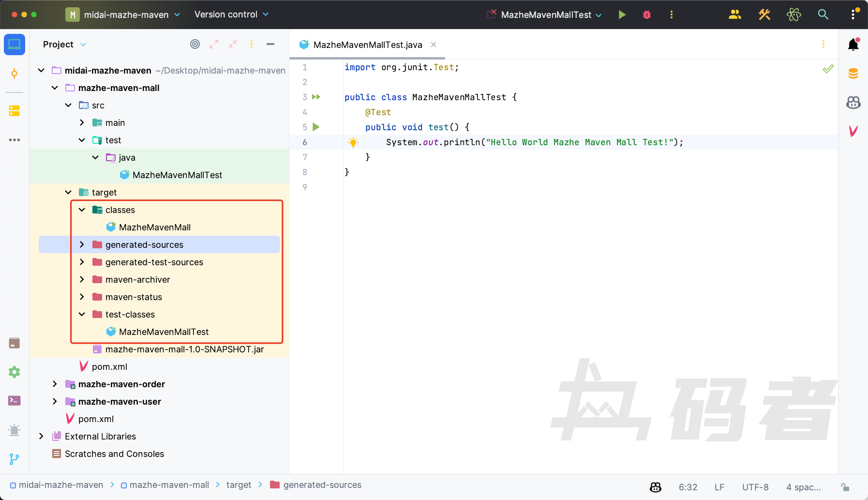Start debugging with the red bug icon

(x=646, y=15)
